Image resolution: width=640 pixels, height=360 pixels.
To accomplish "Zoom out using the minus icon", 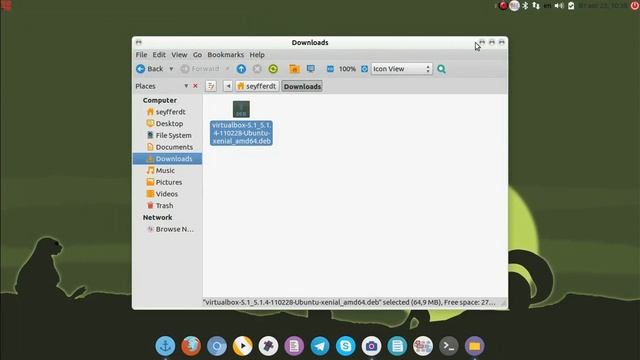I will click(330, 69).
